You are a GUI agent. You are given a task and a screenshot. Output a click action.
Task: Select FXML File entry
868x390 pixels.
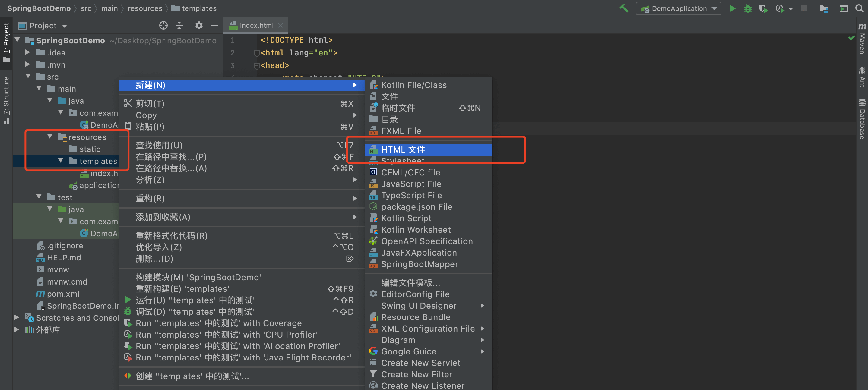tap(428, 131)
